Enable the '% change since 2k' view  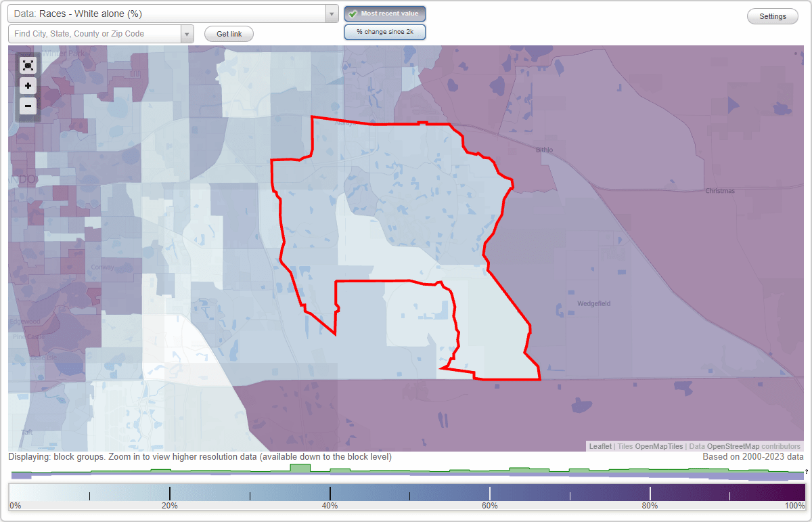[384, 31]
